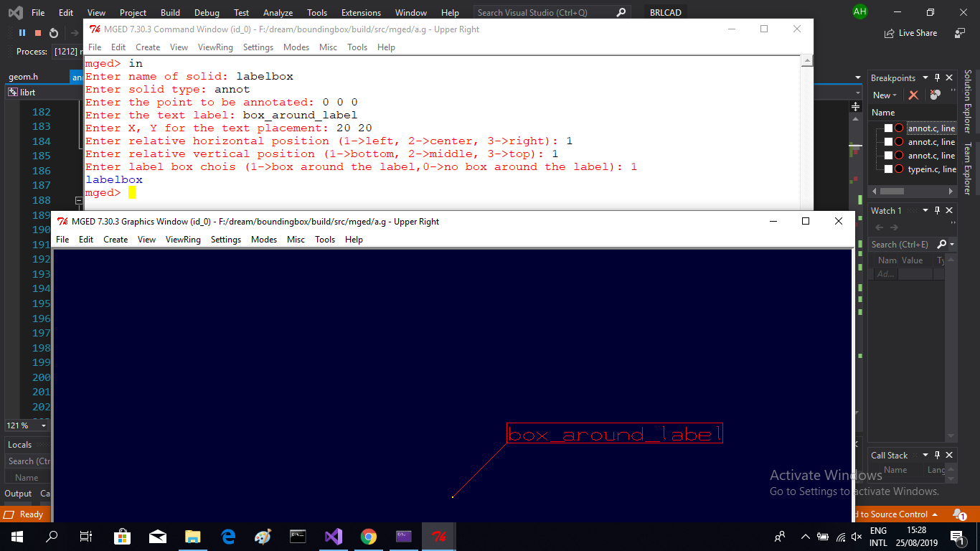This screenshot has height=551, width=980.
Task: Click the feedback icon beside Live Share
Action: [x=960, y=33]
